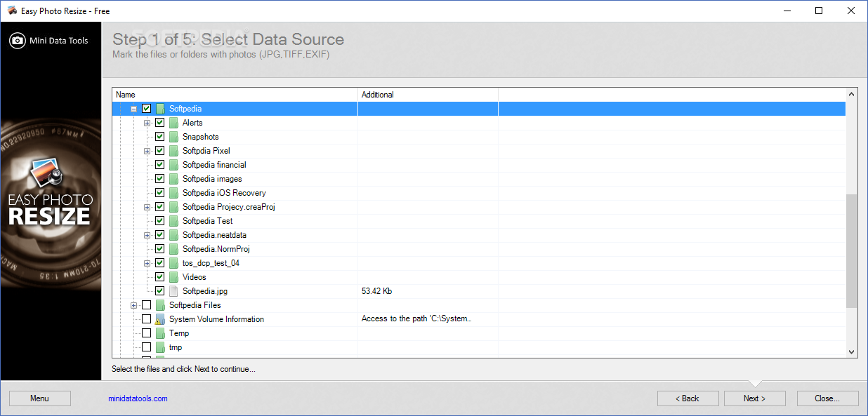Screen dimensions: 868x416
Task: Check the Softpedia Files checkbox
Action: (x=146, y=305)
